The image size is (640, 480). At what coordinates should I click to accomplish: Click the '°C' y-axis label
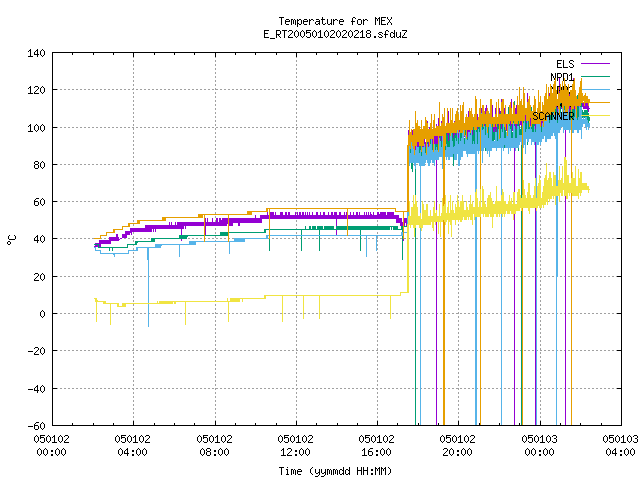point(12,240)
